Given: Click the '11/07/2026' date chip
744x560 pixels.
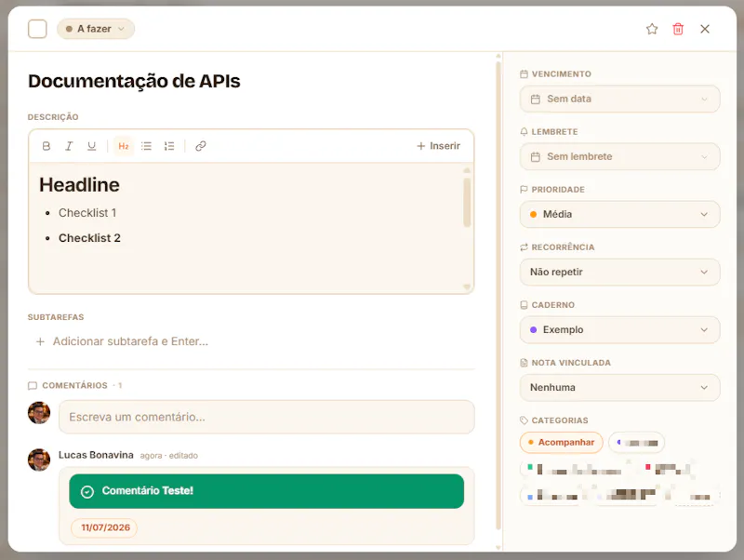Looking at the screenshot, I should [104, 527].
